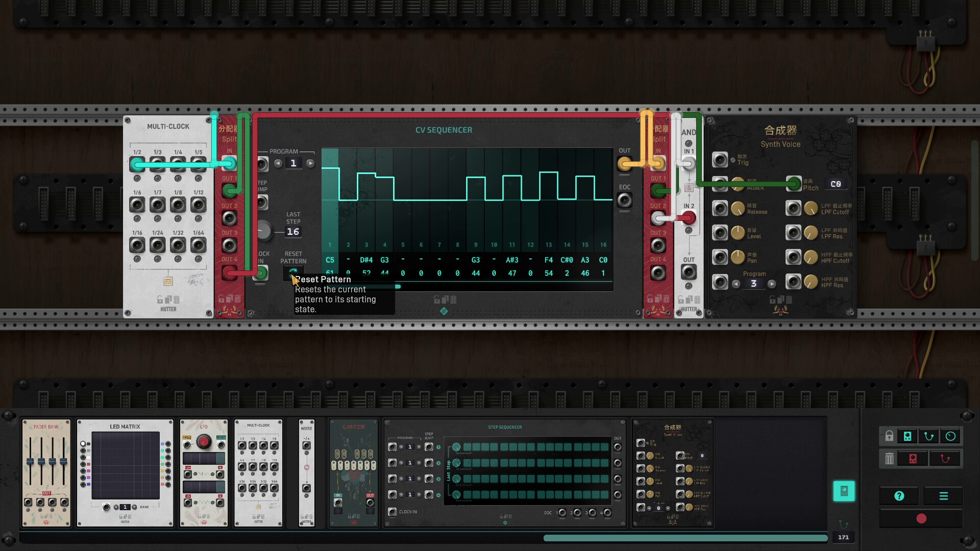Viewport: 980px width, 551px height.
Task: Click the Pitch value display showing C0
Action: pyautogui.click(x=836, y=184)
